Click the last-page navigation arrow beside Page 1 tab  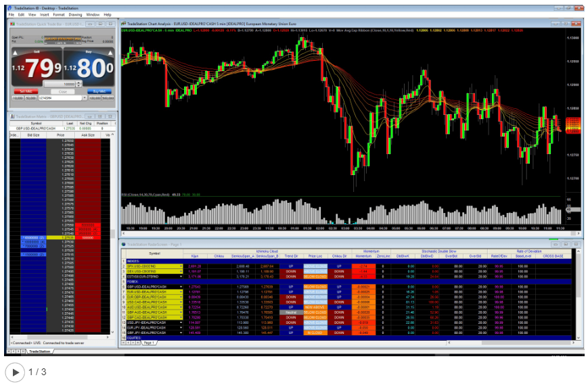[x=139, y=343]
